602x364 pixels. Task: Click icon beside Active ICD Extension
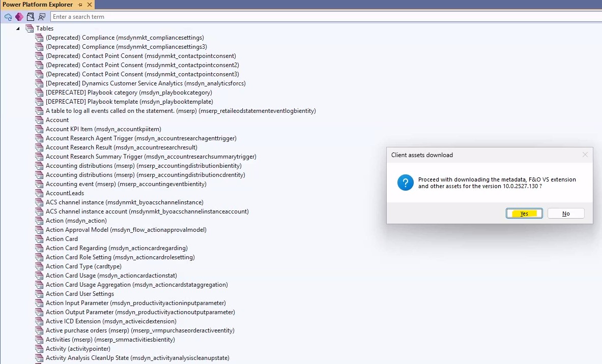pos(39,321)
